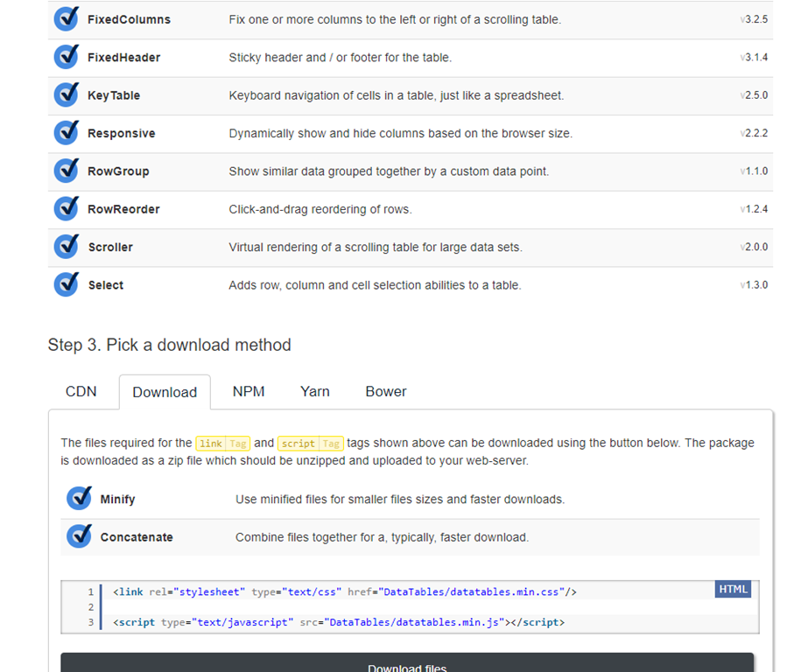Uncheck the FixedHeader extension checkbox
The height and width of the screenshot is (672, 801).
click(67, 57)
